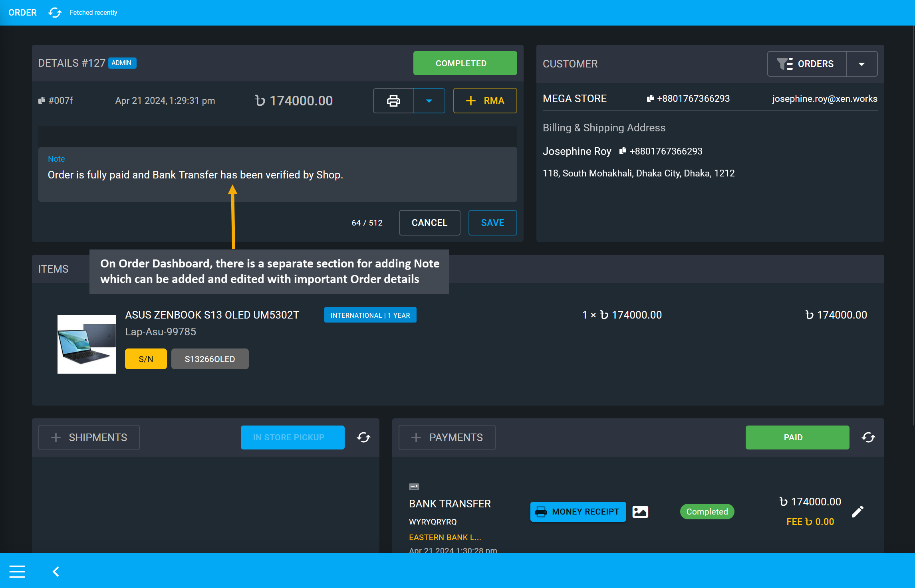Click the CANCEL button to discard note
Screen dimensions: 915x588
(429, 222)
